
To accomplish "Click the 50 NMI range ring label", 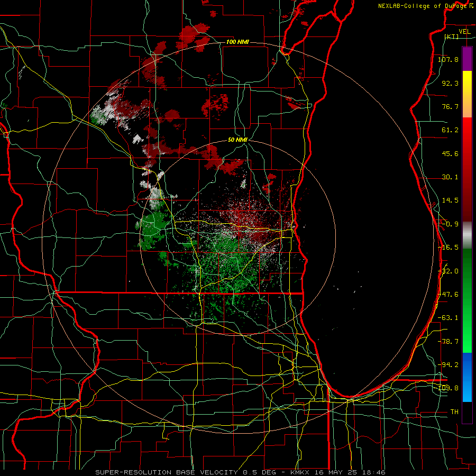I will [237, 140].
